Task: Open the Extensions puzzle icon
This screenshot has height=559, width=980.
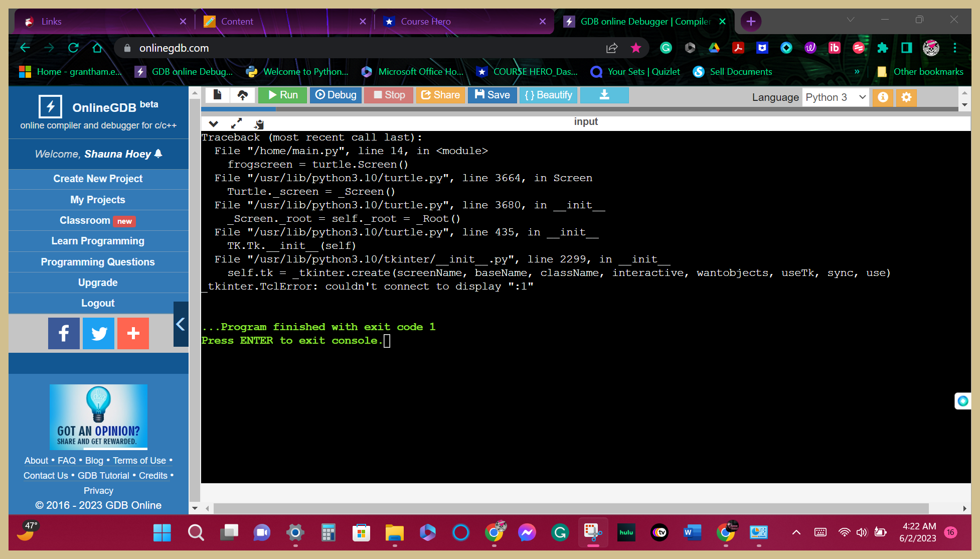Action: click(883, 48)
